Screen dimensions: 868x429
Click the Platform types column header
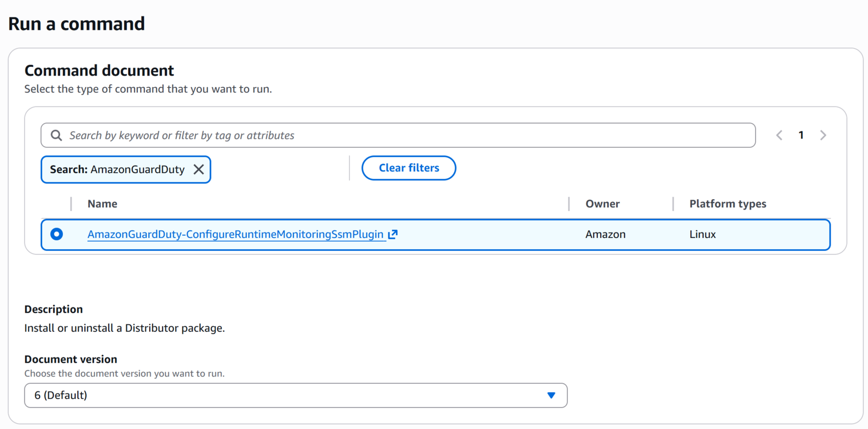coord(727,204)
